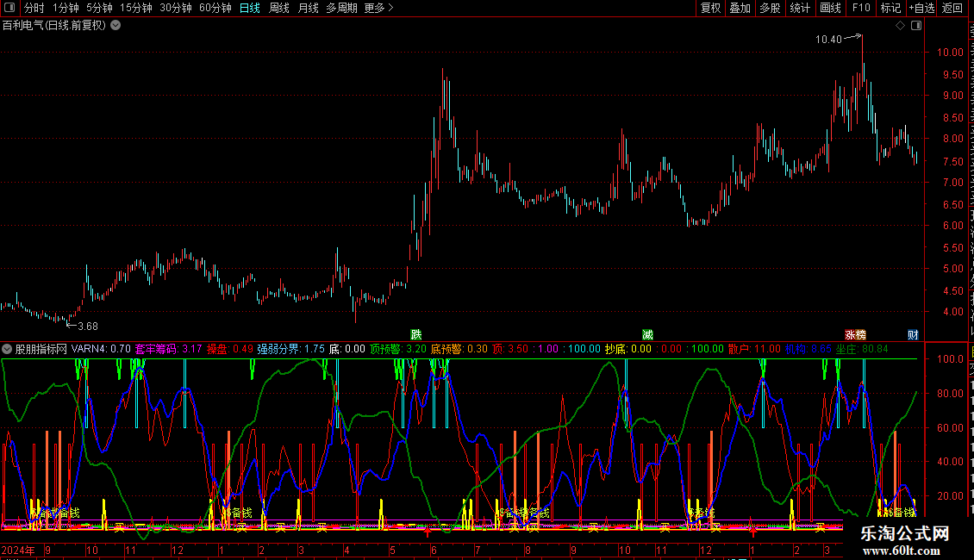Viewport: 974px width, 560px height.
Task: Click 10.00 price on right scale
Action: pyautogui.click(x=951, y=53)
